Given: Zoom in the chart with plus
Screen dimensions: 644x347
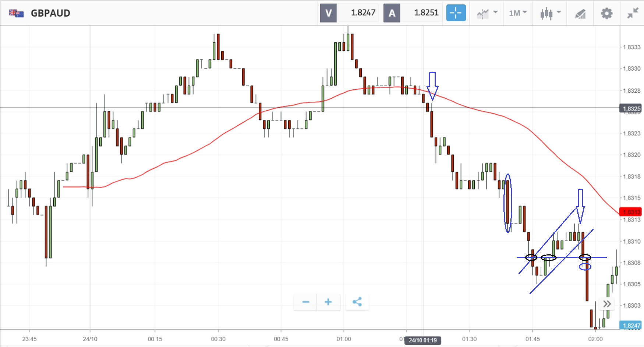Looking at the screenshot, I should (x=328, y=302).
